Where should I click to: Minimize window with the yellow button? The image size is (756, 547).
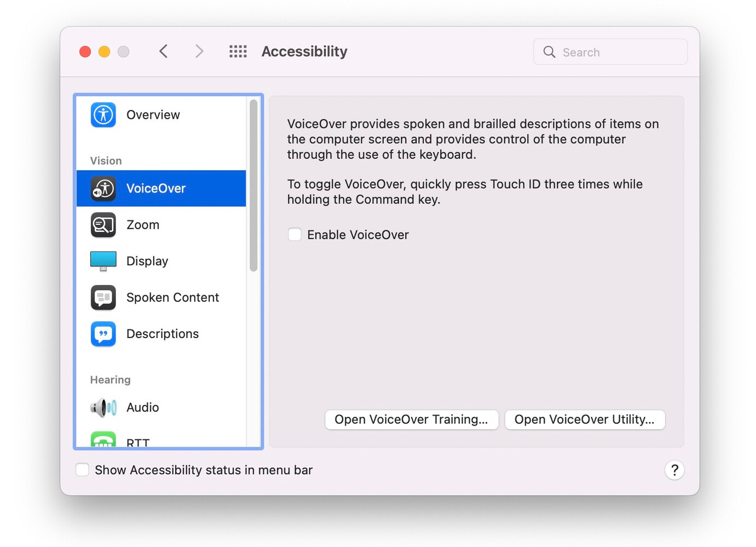[x=104, y=51]
